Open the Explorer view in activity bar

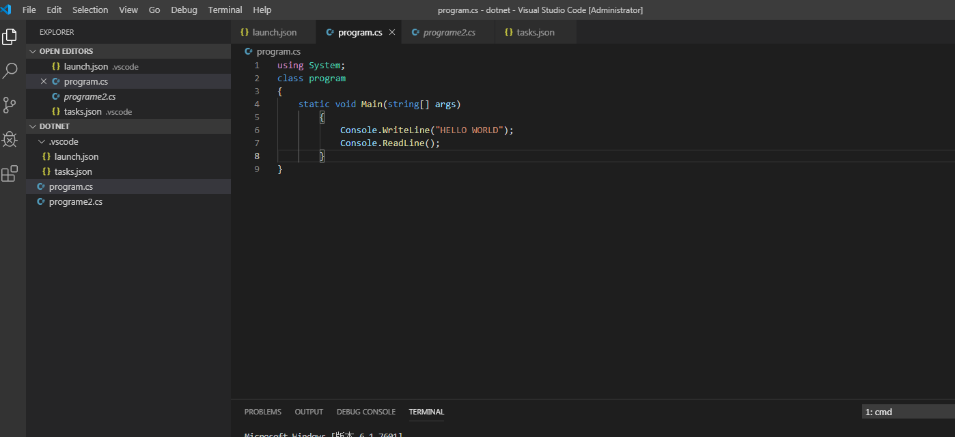(x=11, y=37)
